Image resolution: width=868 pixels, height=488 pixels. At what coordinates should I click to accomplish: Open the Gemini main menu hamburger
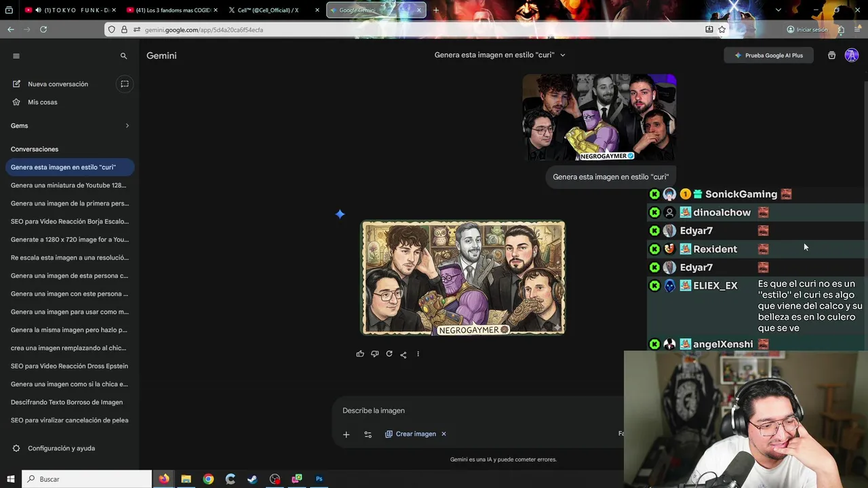pos(16,56)
